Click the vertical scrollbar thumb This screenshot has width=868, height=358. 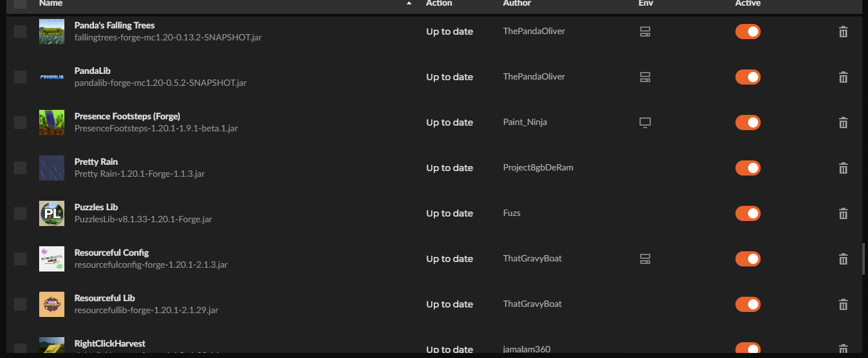pos(864,259)
